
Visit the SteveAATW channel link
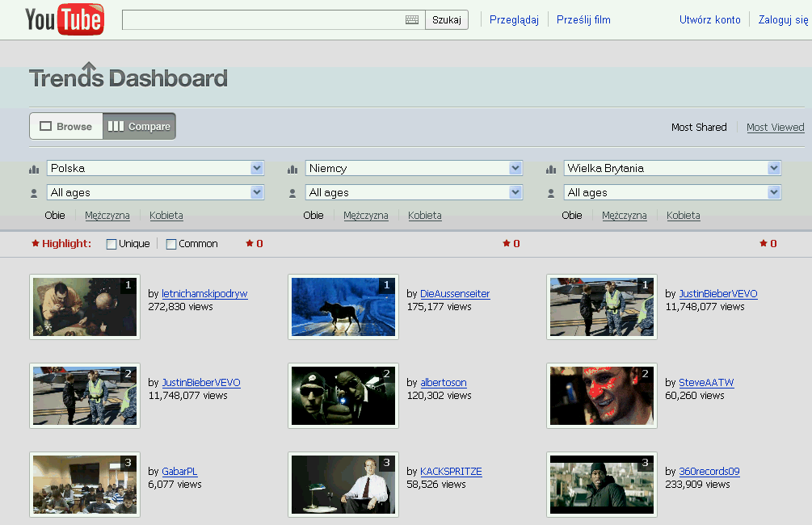706,383
